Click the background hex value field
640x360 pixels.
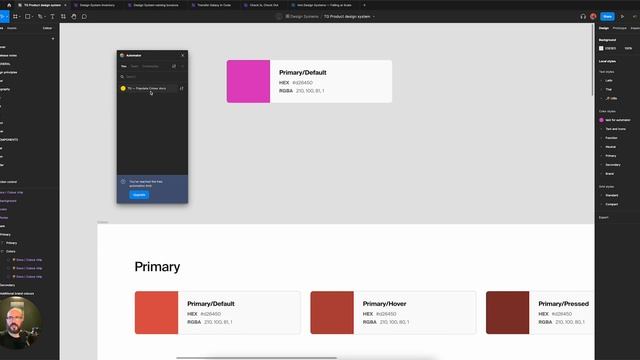[x=610, y=48]
